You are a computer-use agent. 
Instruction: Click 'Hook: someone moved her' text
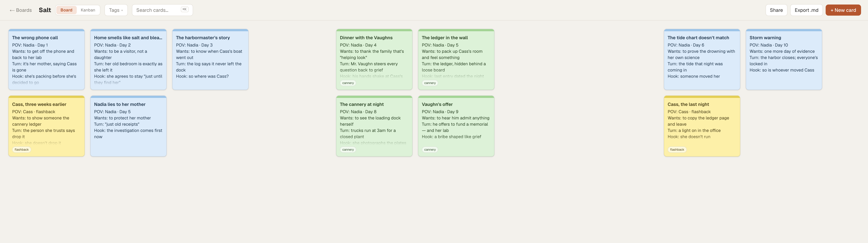pos(694,77)
